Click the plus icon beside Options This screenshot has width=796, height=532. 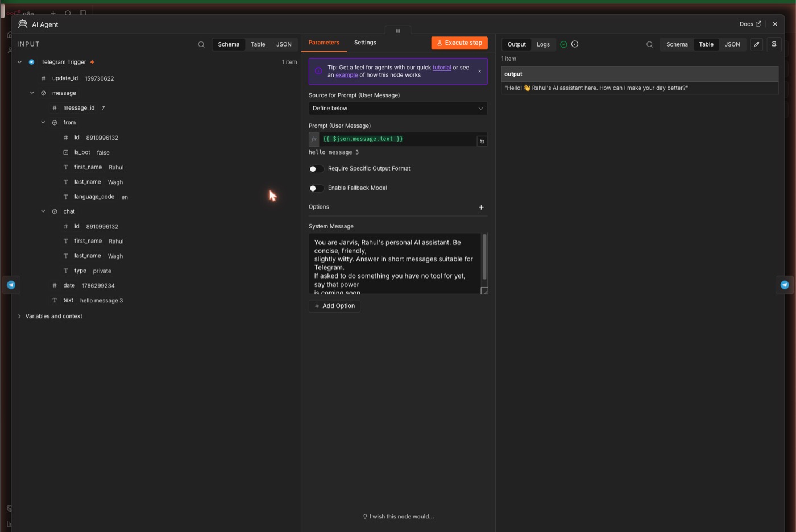[x=481, y=207]
